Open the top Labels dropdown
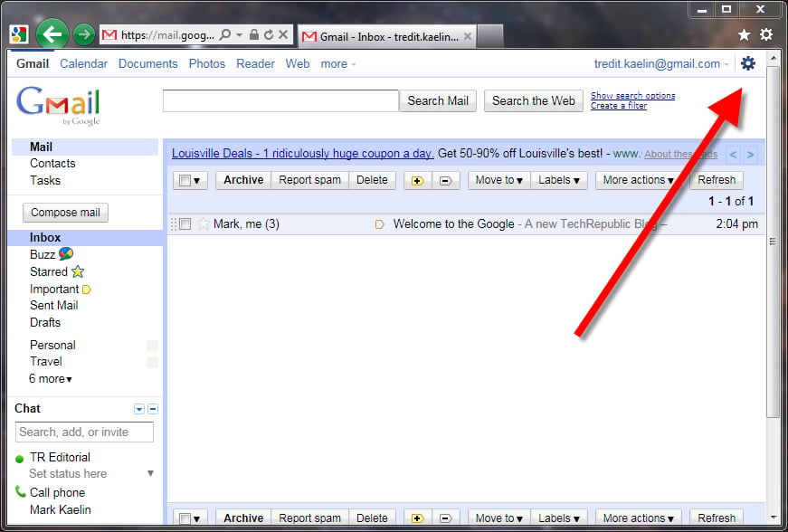The width and height of the screenshot is (788, 532). tap(559, 180)
